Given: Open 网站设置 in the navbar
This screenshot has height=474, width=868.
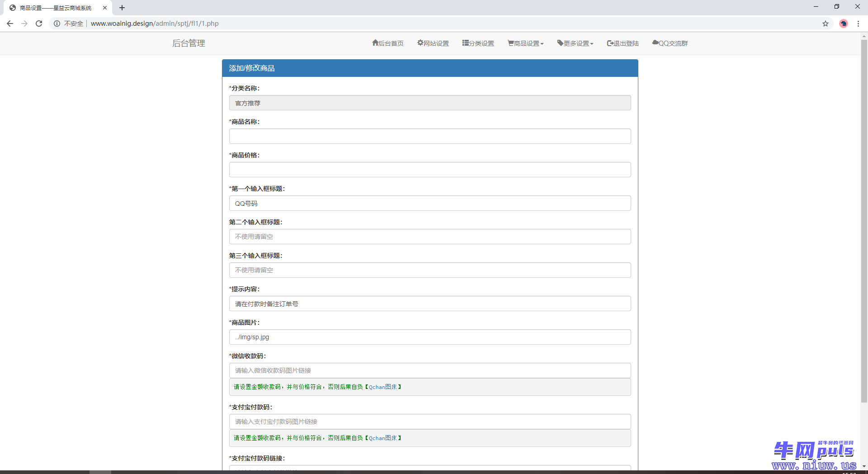Looking at the screenshot, I should click(x=433, y=43).
